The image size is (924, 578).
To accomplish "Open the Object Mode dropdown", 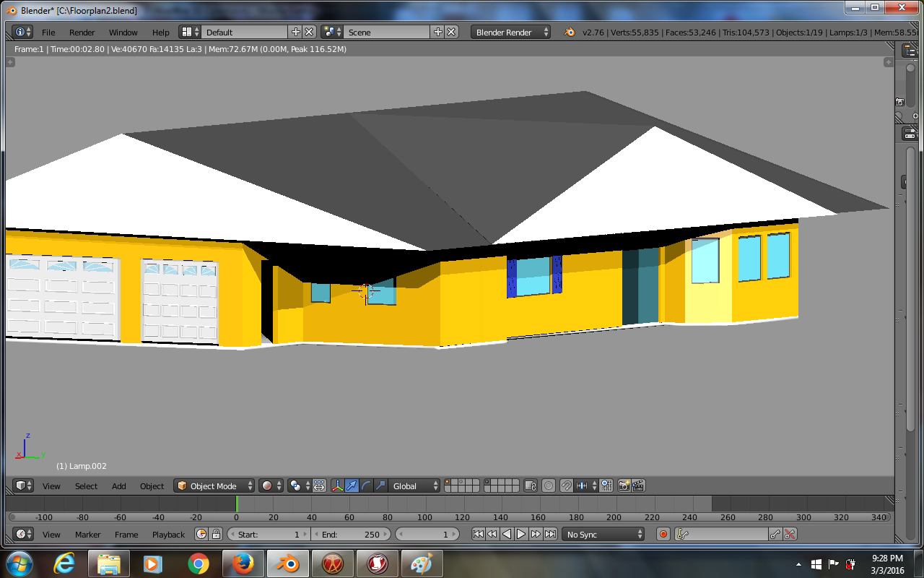I will pos(215,486).
